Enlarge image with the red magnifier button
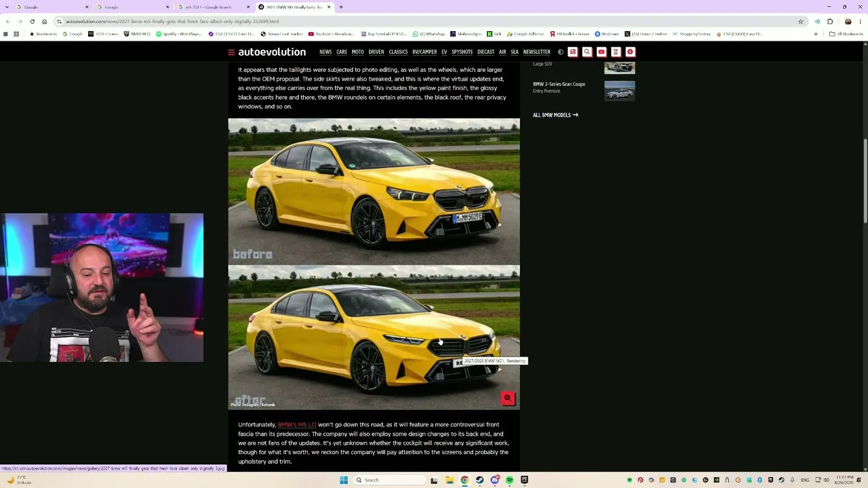The image size is (868, 488). click(x=507, y=398)
